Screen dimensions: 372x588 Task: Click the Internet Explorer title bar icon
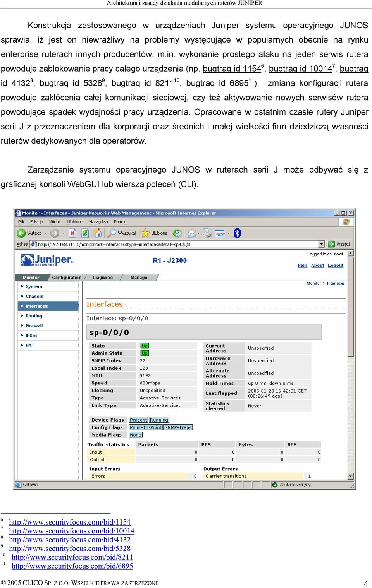tap(18, 213)
